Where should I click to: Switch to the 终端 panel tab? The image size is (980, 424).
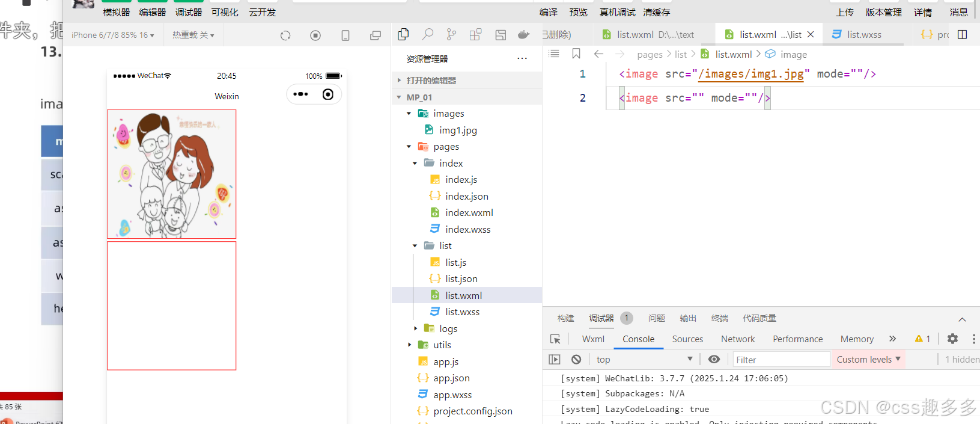[719, 318]
